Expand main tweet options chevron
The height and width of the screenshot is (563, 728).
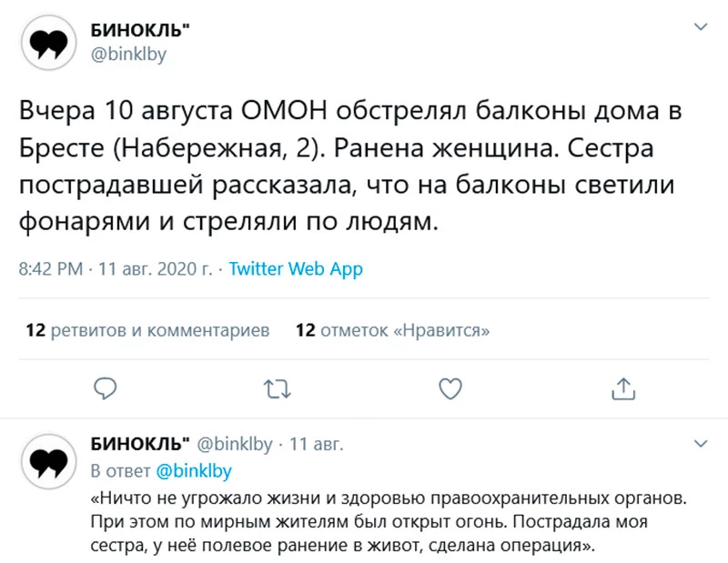coord(700,26)
